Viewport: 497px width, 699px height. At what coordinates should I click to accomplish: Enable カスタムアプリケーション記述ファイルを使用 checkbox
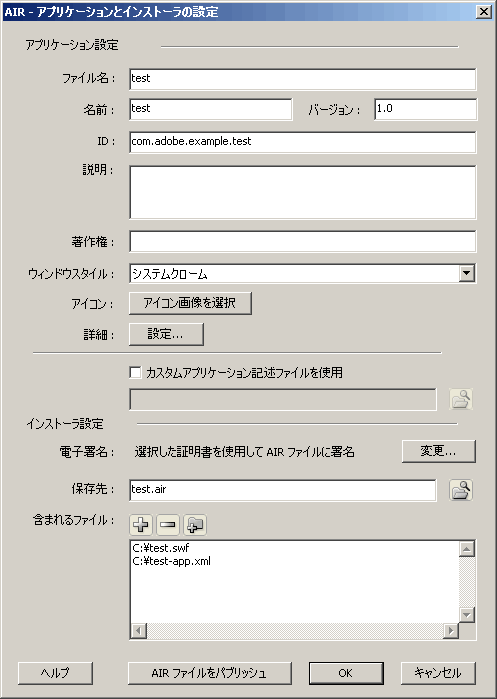[x=135, y=372]
